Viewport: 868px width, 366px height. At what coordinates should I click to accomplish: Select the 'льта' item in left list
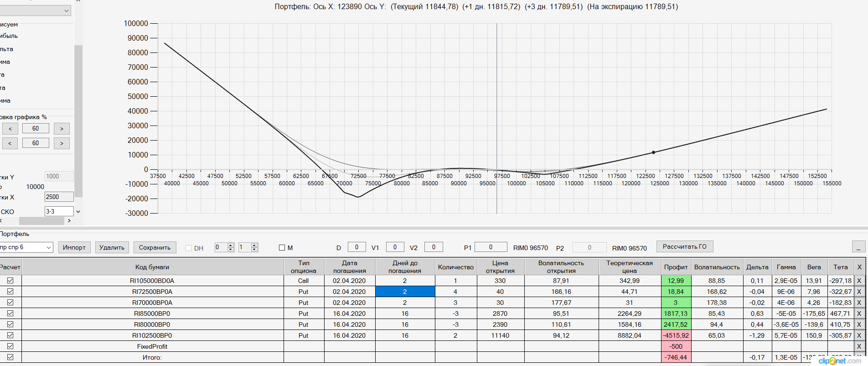click(7, 49)
